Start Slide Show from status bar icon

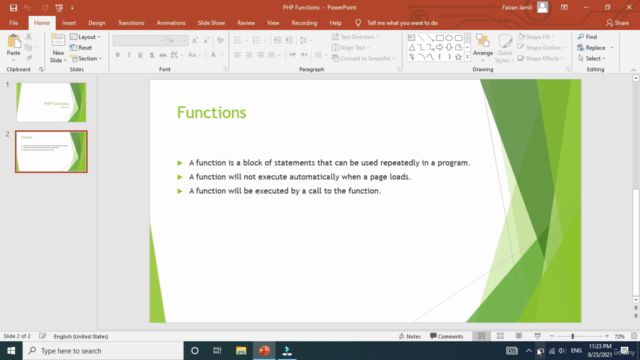tap(538, 336)
